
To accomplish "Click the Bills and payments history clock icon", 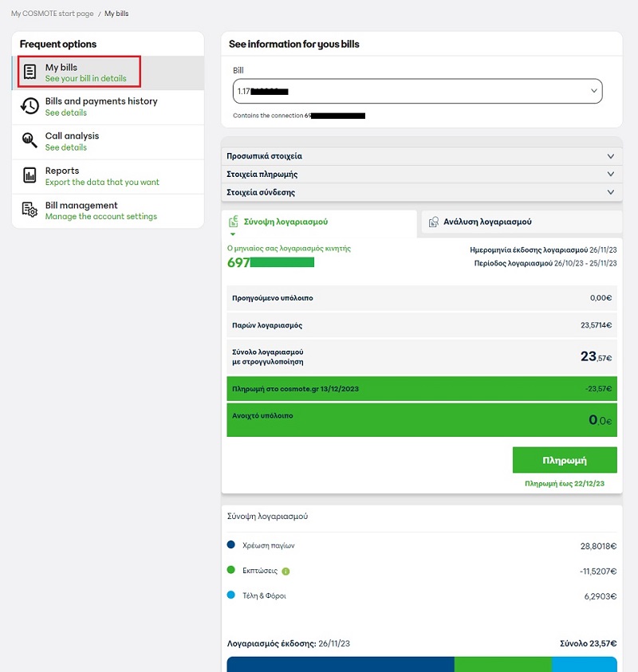I will point(30,106).
